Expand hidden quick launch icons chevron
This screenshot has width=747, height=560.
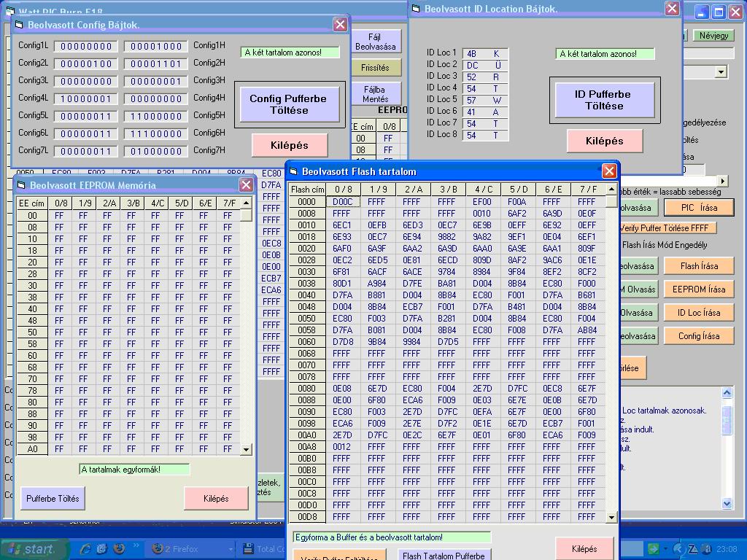click(136, 545)
